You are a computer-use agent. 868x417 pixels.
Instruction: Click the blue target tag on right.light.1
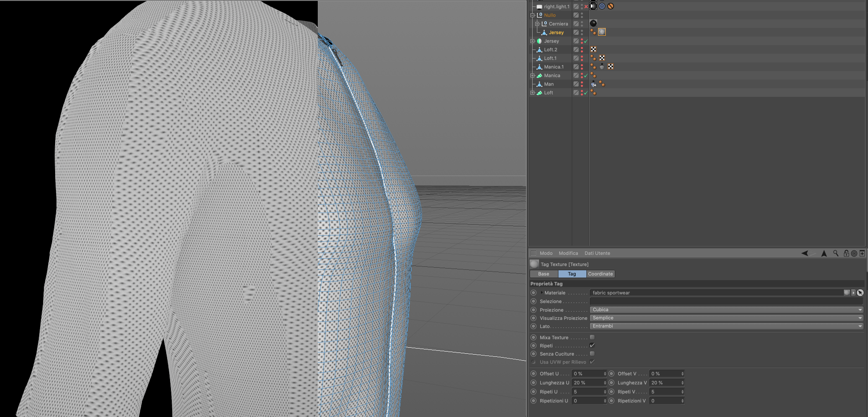(x=602, y=6)
